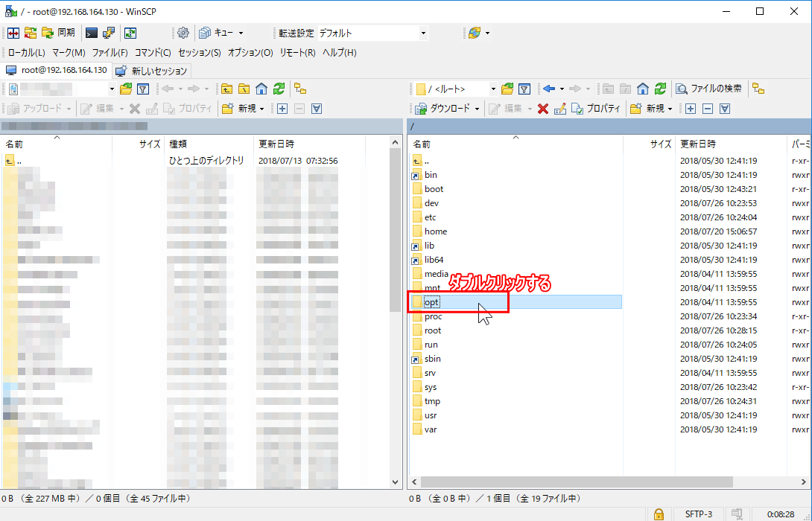Screen dimensions: 812x521
Task: Select the var folder in remote list
Action: coord(431,429)
